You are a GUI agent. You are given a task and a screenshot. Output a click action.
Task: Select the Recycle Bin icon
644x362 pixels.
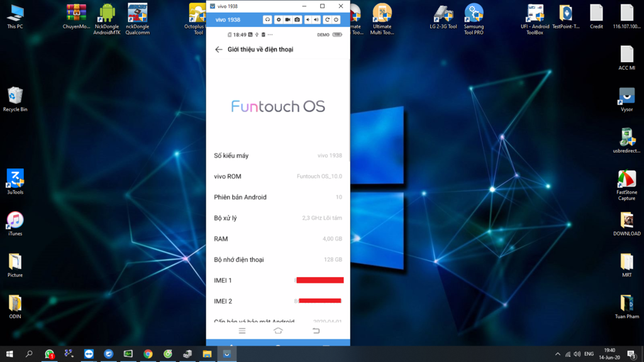[15, 99]
